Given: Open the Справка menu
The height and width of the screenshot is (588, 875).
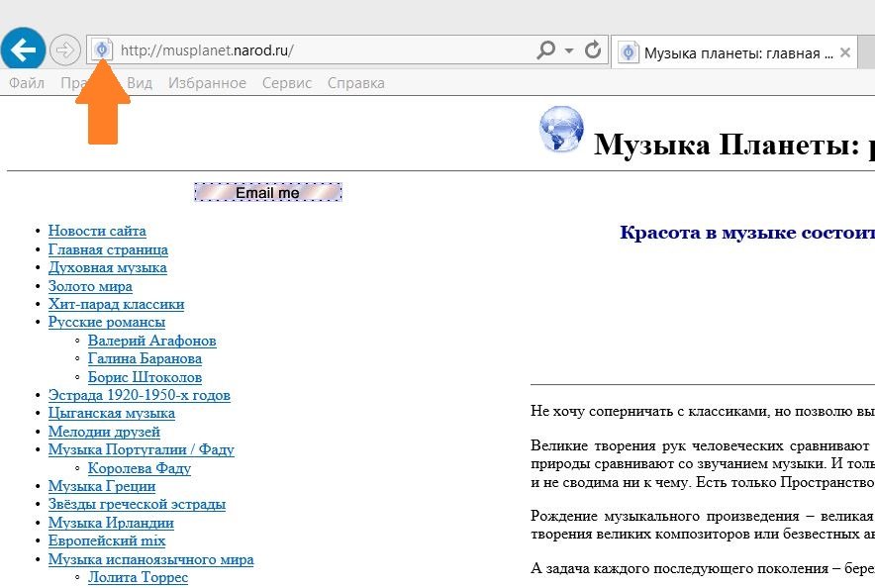Looking at the screenshot, I should (x=355, y=83).
